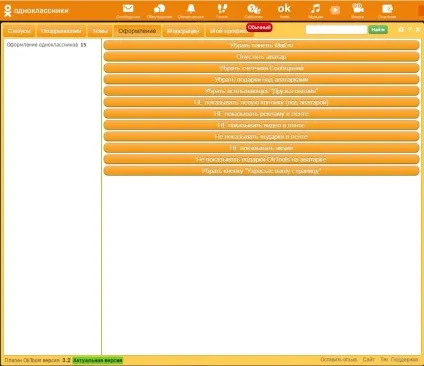Open the 'Тех. Поддержка' link

399,360
